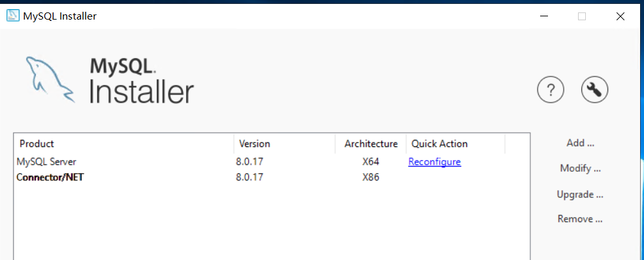Click the MySQL Installer title bar icon
The image size is (644, 260).
click(12, 16)
